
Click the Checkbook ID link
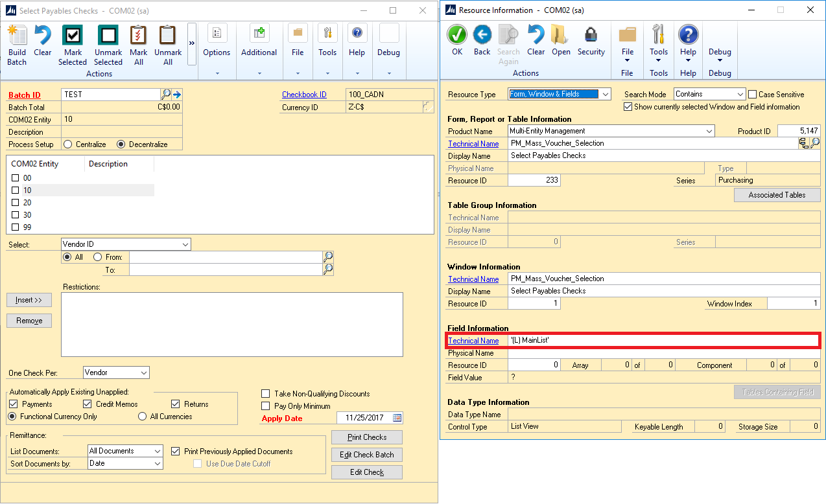pos(304,95)
